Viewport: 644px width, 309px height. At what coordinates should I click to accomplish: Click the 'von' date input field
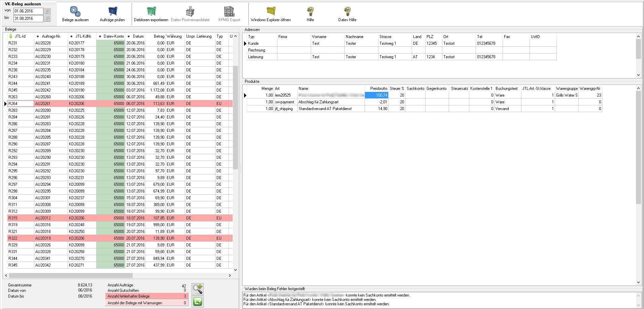28,11
